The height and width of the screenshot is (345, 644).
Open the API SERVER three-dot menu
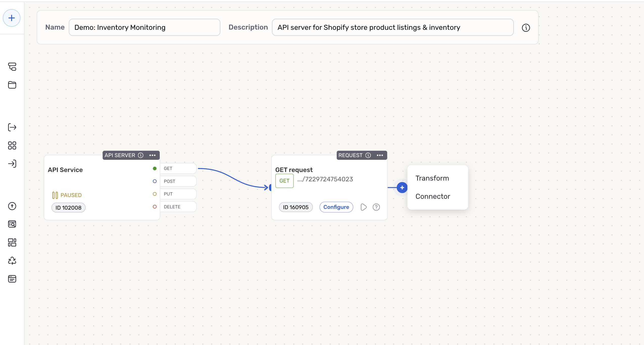coord(152,155)
